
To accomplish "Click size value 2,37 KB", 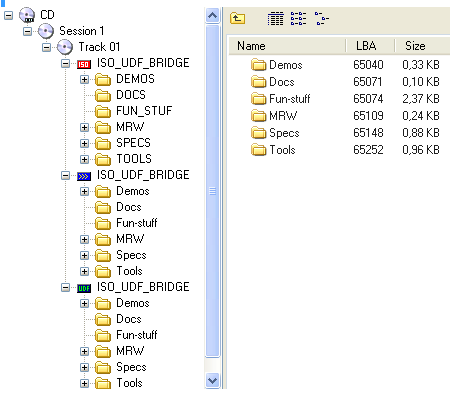I will (x=421, y=99).
